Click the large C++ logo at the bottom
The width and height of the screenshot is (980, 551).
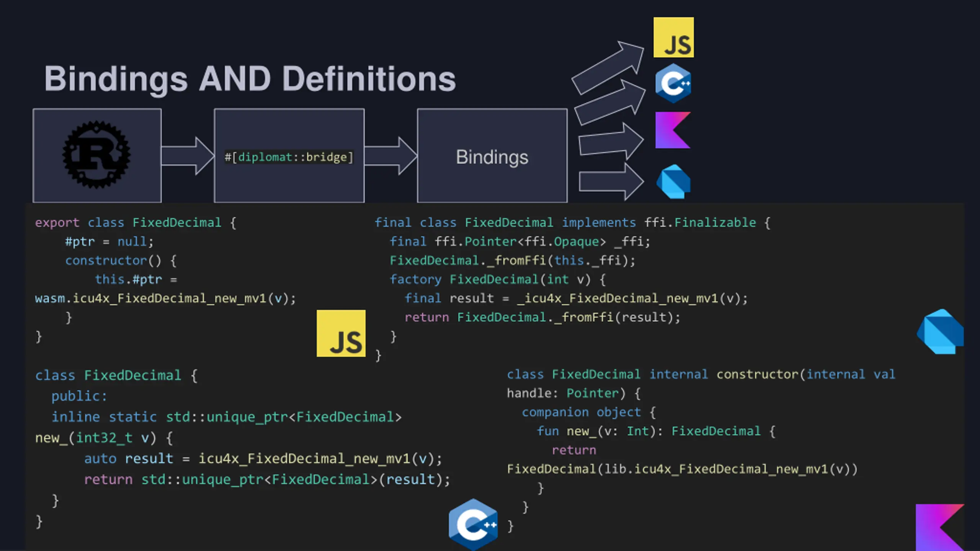(473, 524)
